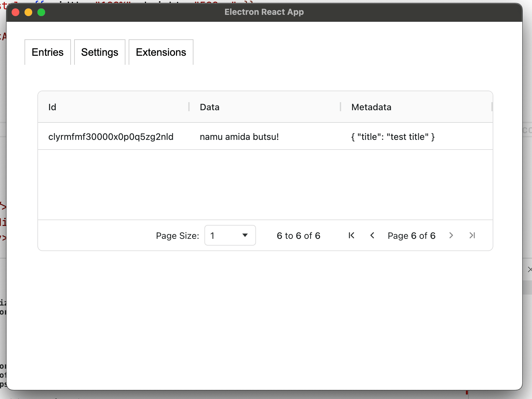The width and height of the screenshot is (532, 399).
Task: Open the Entries tab
Action: 48,52
